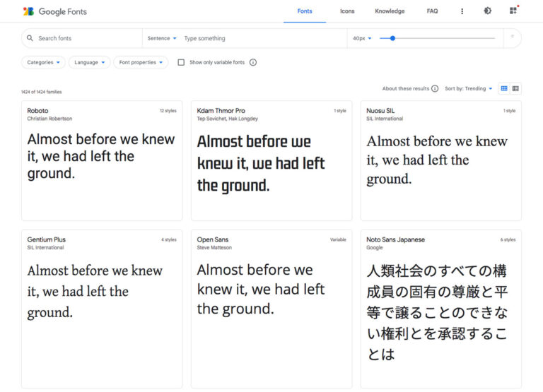543x392 pixels.
Task: Open the Gentium Plus font
Action: tap(102, 309)
